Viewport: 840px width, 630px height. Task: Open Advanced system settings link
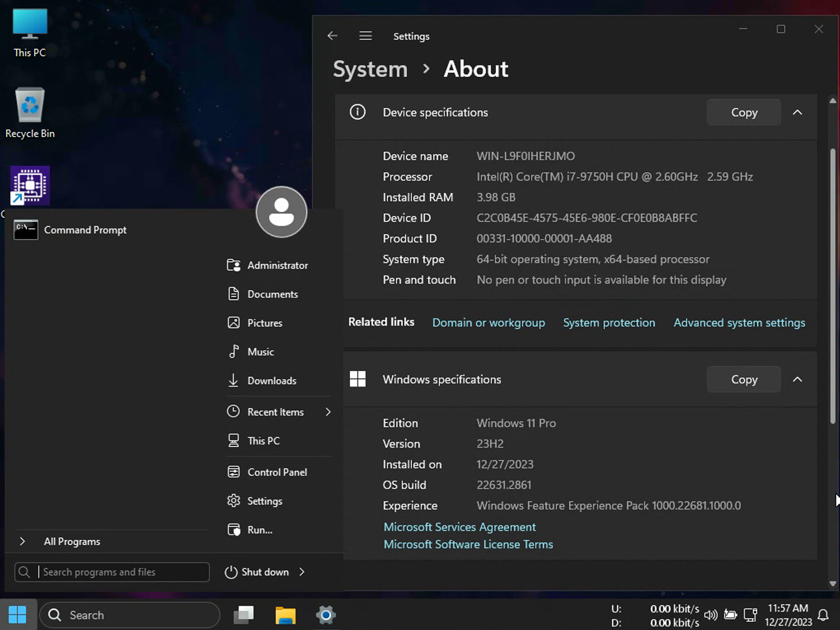point(739,323)
